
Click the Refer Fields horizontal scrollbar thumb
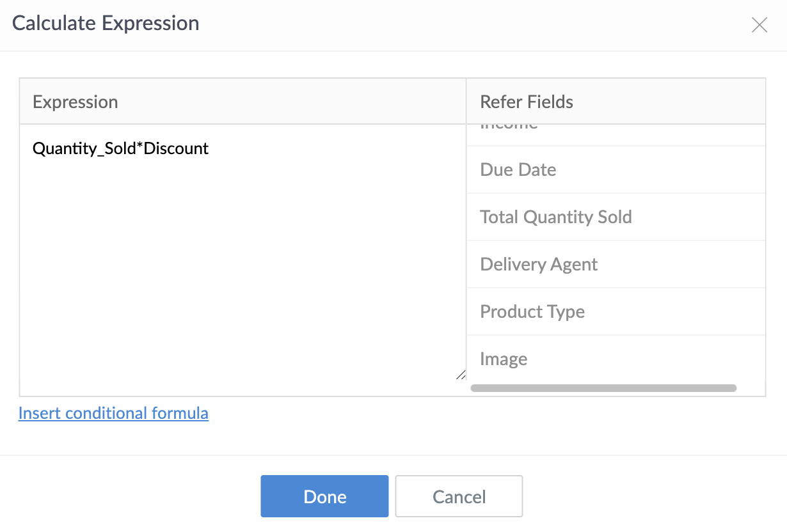[603, 388]
